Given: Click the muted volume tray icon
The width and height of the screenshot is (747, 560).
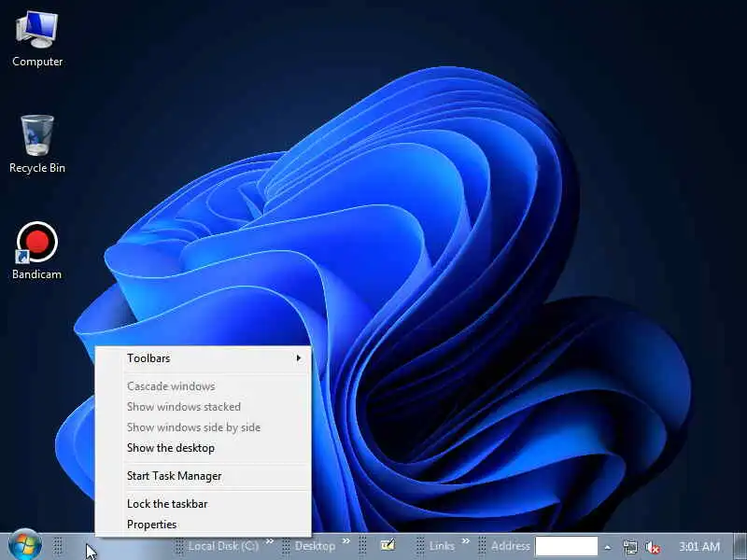Looking at the screenshot, I should pyautogui.click(x=652, y=547).
